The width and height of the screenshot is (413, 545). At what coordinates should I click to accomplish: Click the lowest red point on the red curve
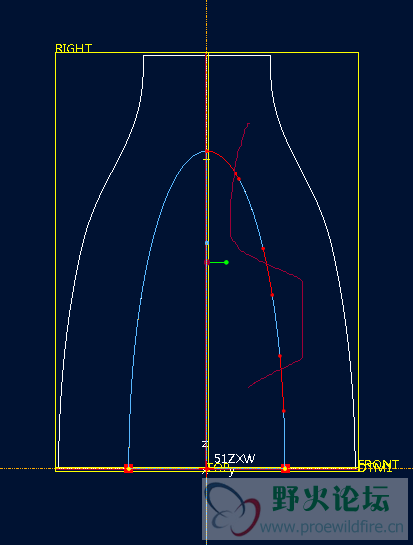coord(284,411)
